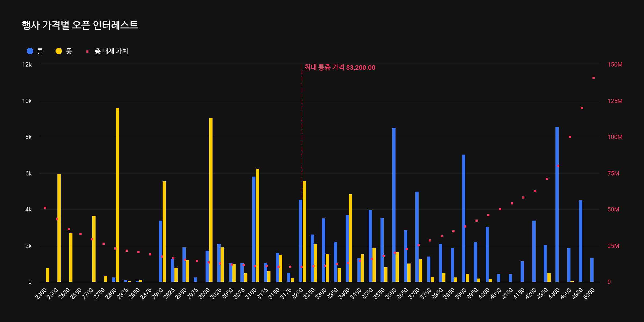
Task: Click the blue call bar at 3600
Action: click(394, 205)
